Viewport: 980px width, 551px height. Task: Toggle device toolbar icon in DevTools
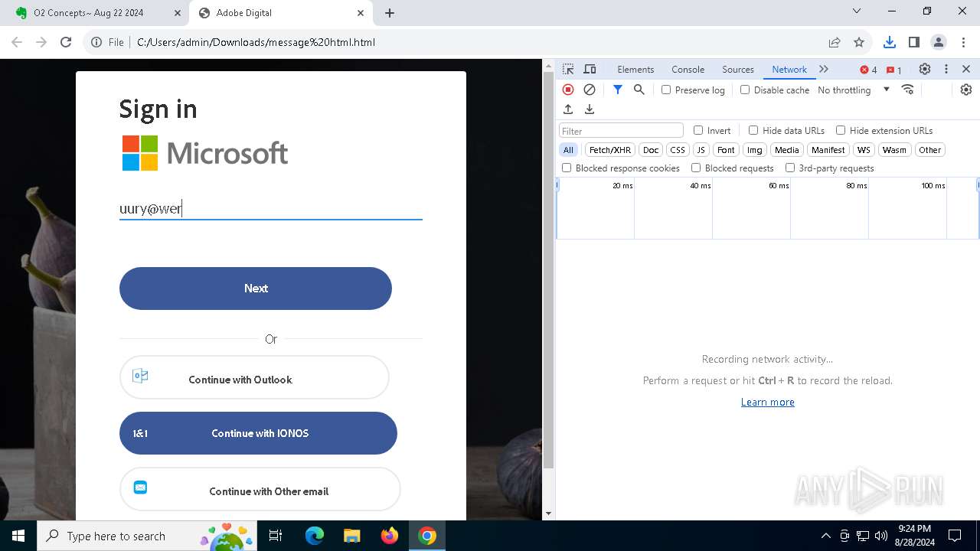pos(590,69)
